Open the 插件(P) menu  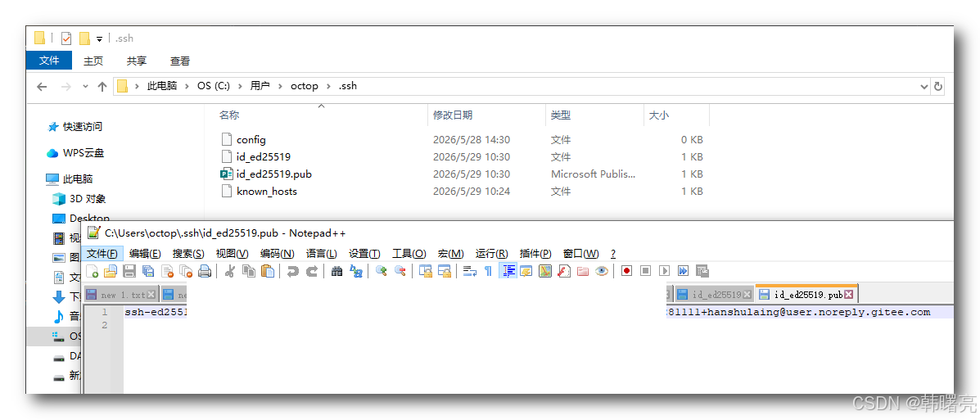click(535, 254)
